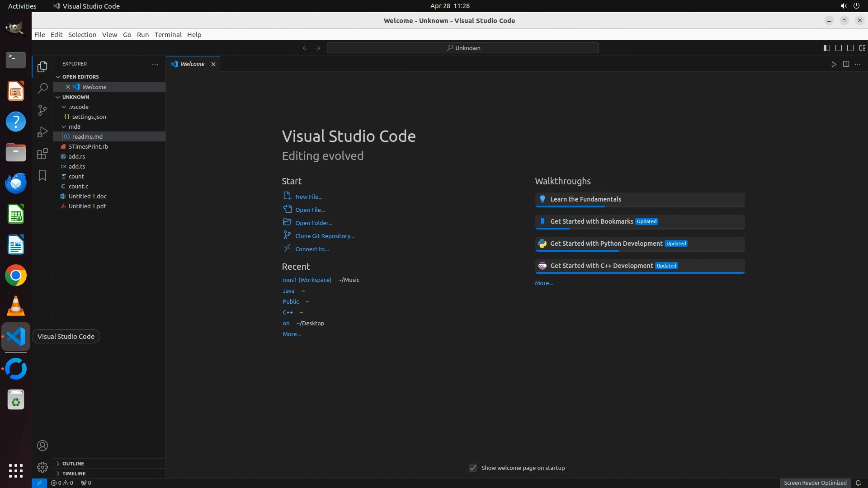
Task: Collapse the .vscode folder
Action: click(79, 107)
